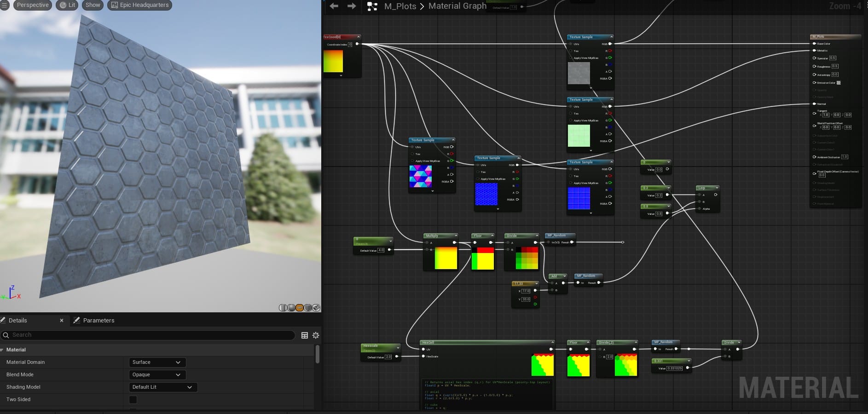This screenshot has height=414, width=868.
Task: Click the Emissive Color swatch
Action: [x=839, y=83]
